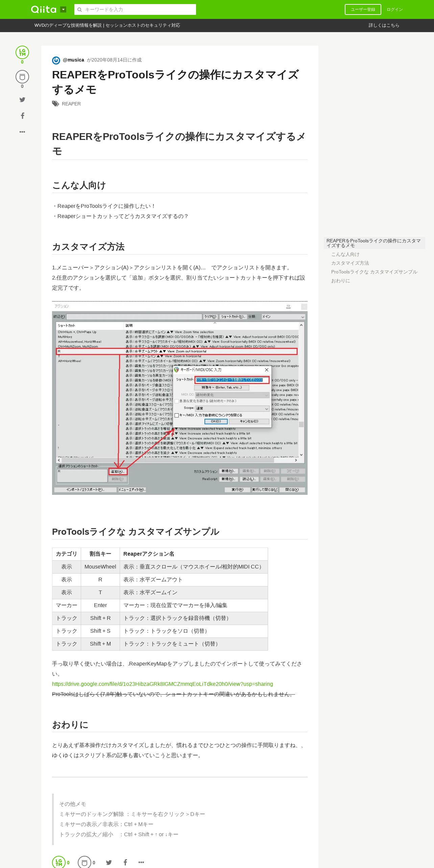This screenshot has height=868, width=434.
Task: Jump to こんな人向け in table of contents
Action: click(345, 254)
